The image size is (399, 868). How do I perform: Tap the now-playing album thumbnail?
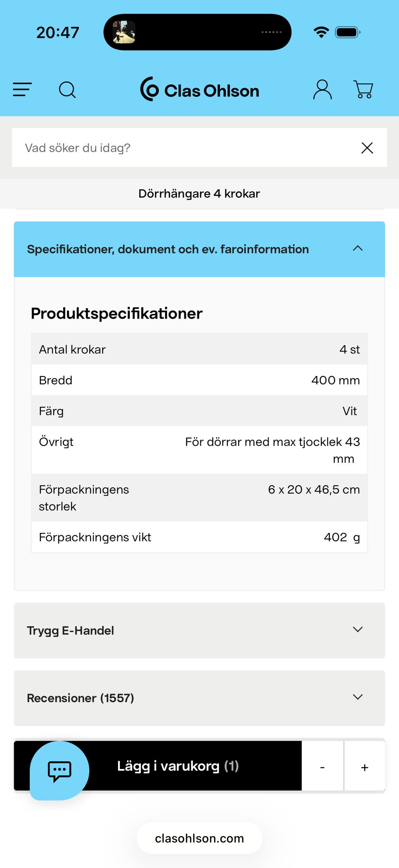tap(124, 32)
